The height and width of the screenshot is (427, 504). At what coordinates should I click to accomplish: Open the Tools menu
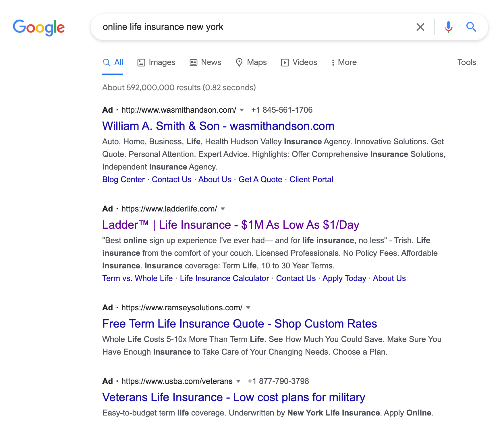[466, 62]
